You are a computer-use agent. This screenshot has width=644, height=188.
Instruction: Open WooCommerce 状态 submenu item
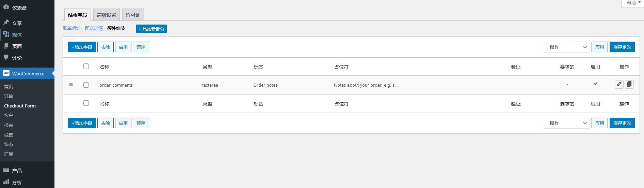click(9, 144)
